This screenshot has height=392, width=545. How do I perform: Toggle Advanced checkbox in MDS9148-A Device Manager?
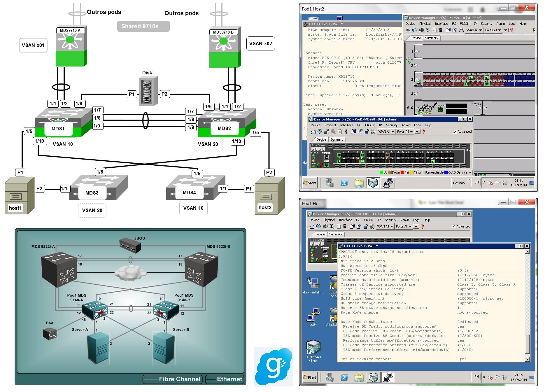(x=453, y=226)
